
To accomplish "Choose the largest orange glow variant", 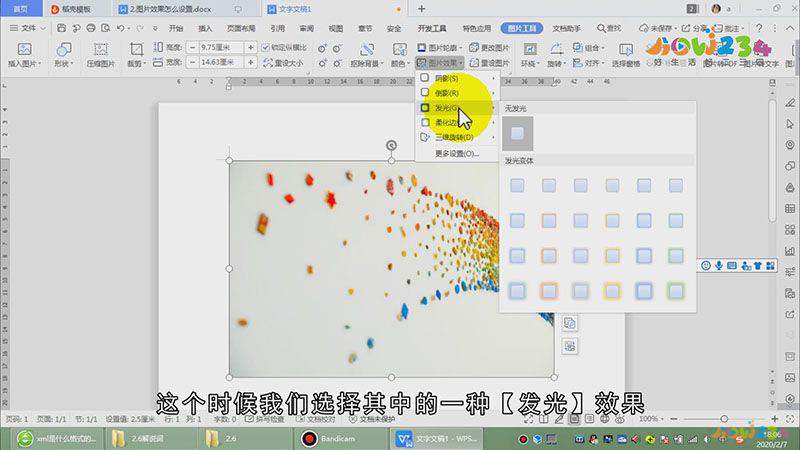I will pos(549,291).
